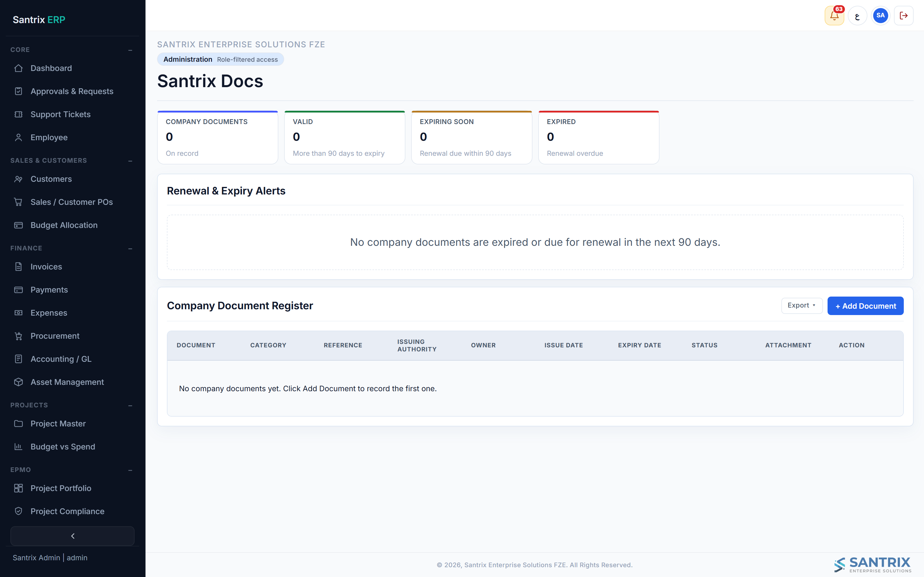Open Approvals & Requests page
Screen dimensions: 924x577
tap(72, 91)
